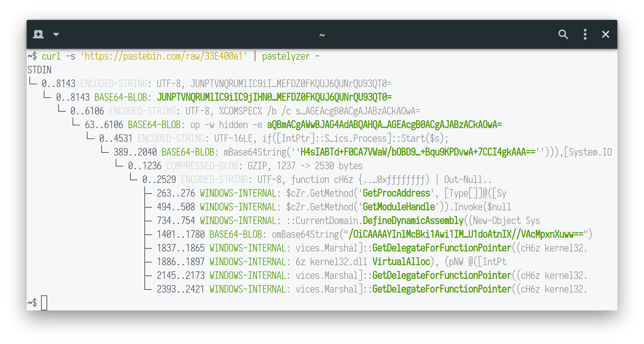Click the first '0..8143 ENCODED-STRING' row
Image resolution: width=644 pixels, height=344 pixels.
coord(216,84)
